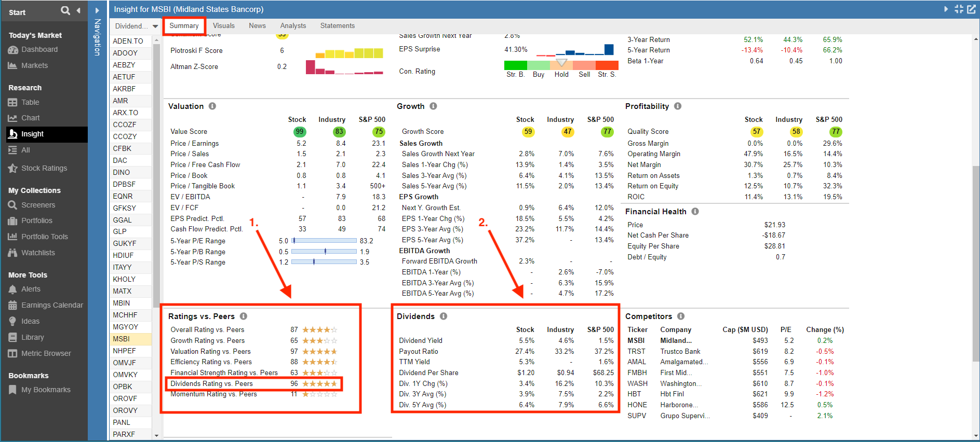Show info for Ratings vs. Peers
This screenshot has height=442, width=980.
244,316
